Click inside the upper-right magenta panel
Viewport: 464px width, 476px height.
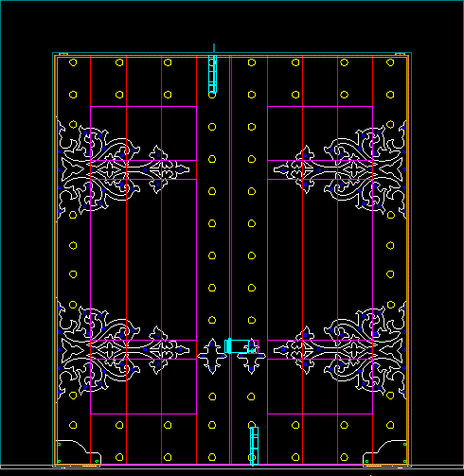pyautogui.click(x=320, y=133)
